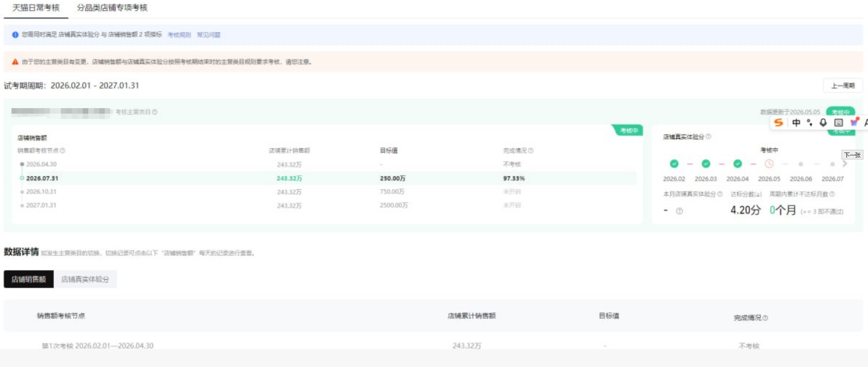
Task: Click help icon beside 完成情况 in summary card
Action: coord(531,150)
